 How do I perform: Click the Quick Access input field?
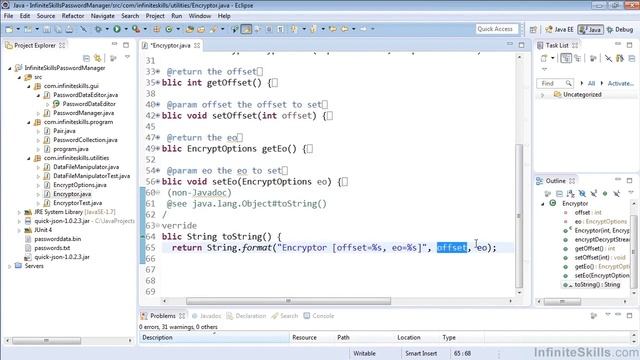click(x=497, y=29)
